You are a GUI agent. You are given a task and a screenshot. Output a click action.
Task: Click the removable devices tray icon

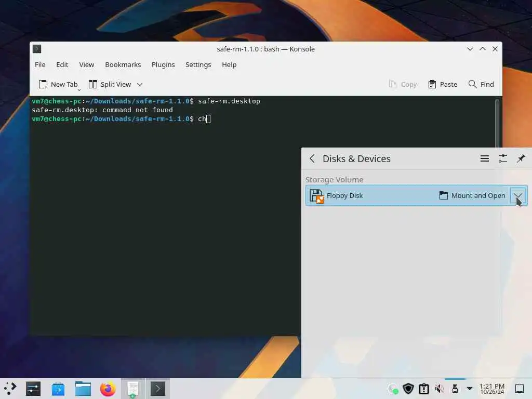coord(455,389)
